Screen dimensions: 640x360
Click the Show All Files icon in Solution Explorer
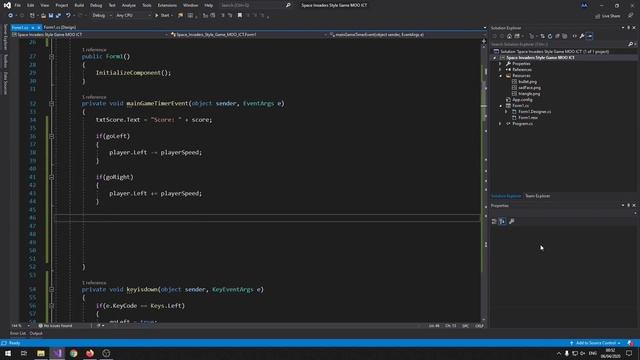click(x=564, y=36)
